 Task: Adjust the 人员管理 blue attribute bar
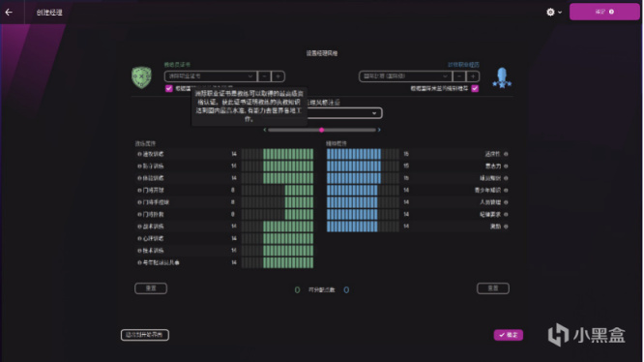coord(363,202)
